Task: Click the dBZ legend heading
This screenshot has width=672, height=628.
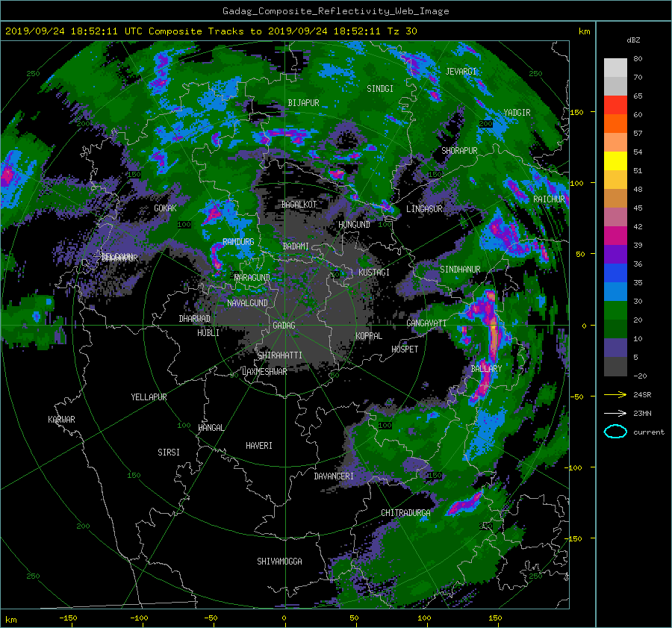Action: 633,40
